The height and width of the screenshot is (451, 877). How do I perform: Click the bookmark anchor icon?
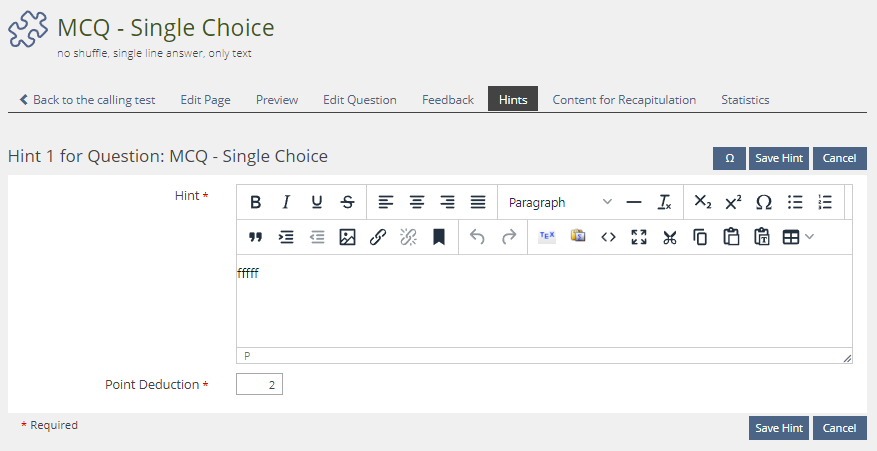pos(438,237)
